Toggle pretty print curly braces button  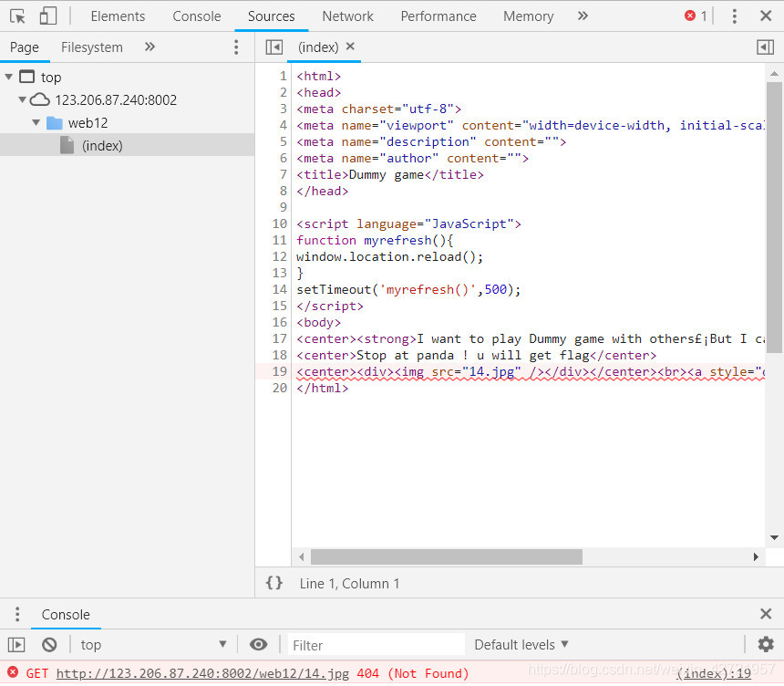[x=274, y=584]
